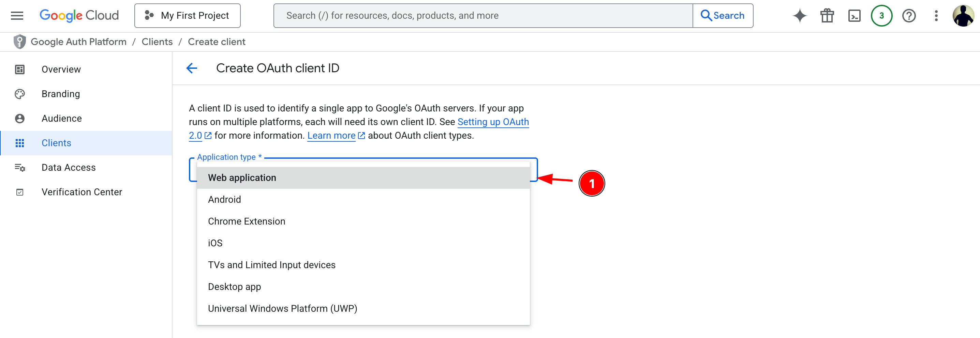980x338 pixels.
Task: Click the Branding palette icon
Action: (20, 94)
